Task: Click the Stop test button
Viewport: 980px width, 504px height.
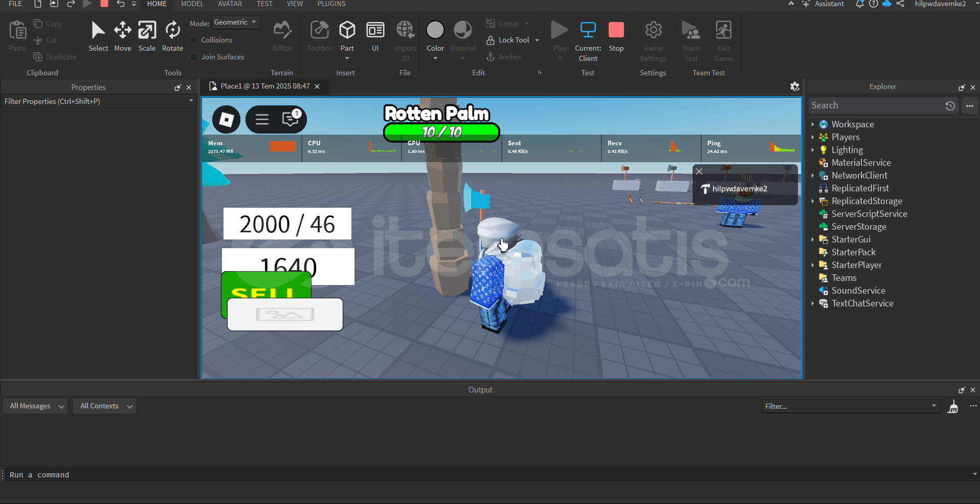Action: [616, 36]
